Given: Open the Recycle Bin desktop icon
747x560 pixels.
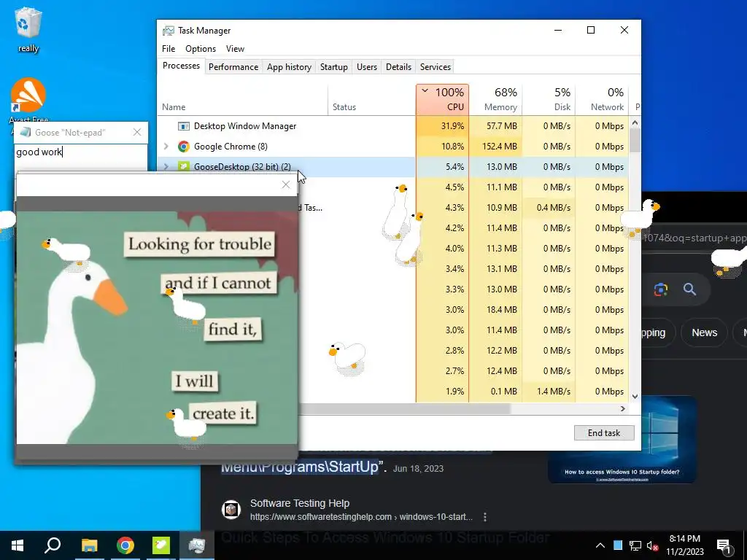Looking at the screenshot, I should tap(28, 29).
